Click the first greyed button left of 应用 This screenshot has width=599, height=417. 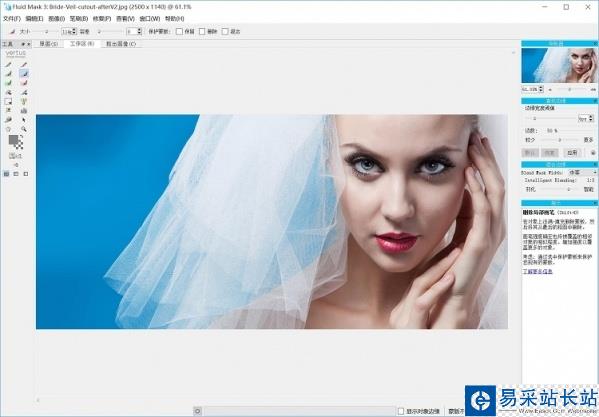coord(530,153)
